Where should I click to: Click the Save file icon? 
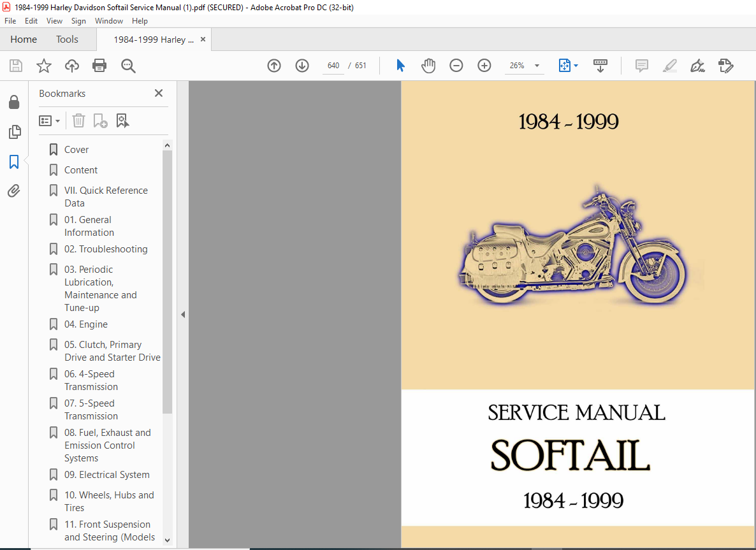(16, 66)
